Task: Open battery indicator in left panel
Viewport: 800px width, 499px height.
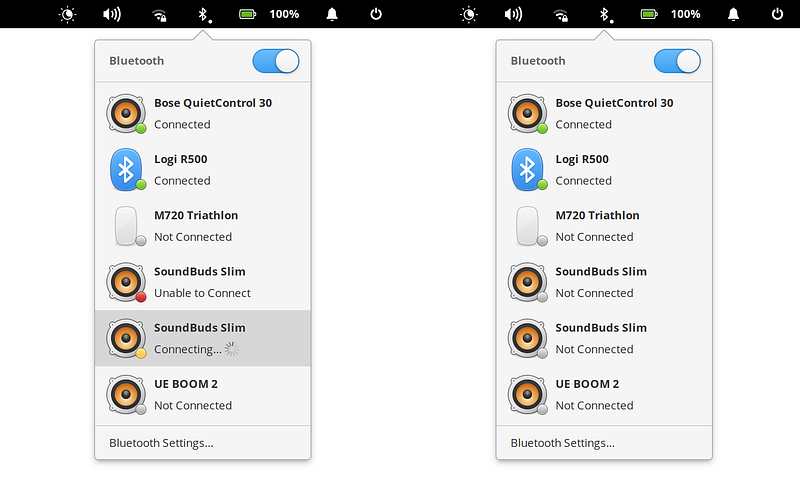Action: (x=247, y=14)
